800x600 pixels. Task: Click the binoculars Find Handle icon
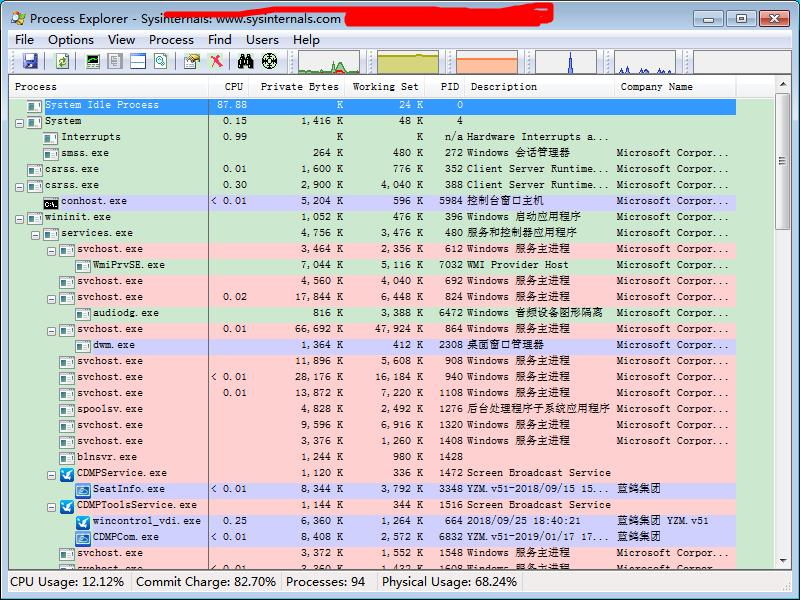pyautogui.click(x=245, y=61)
